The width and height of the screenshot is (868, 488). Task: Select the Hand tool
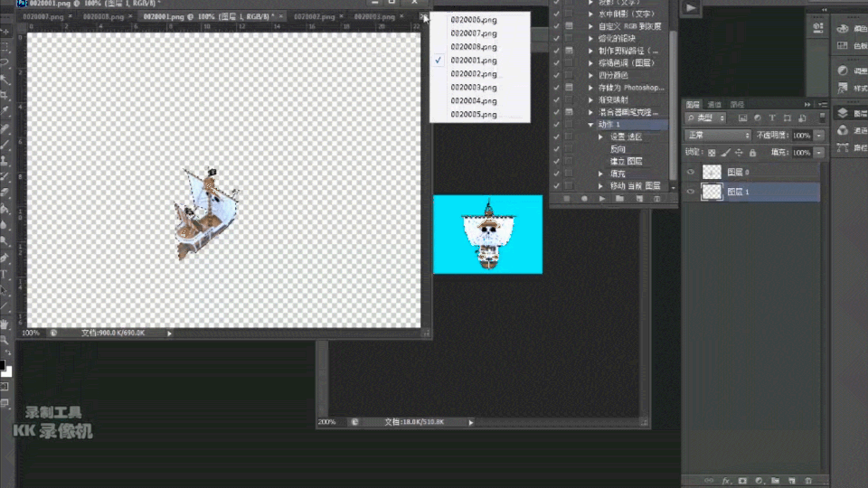[x=5, y=324]
